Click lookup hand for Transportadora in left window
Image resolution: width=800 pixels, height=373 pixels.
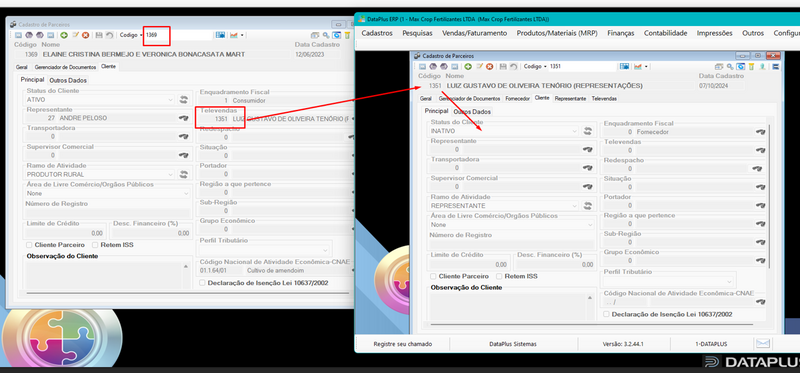[183, 137]
